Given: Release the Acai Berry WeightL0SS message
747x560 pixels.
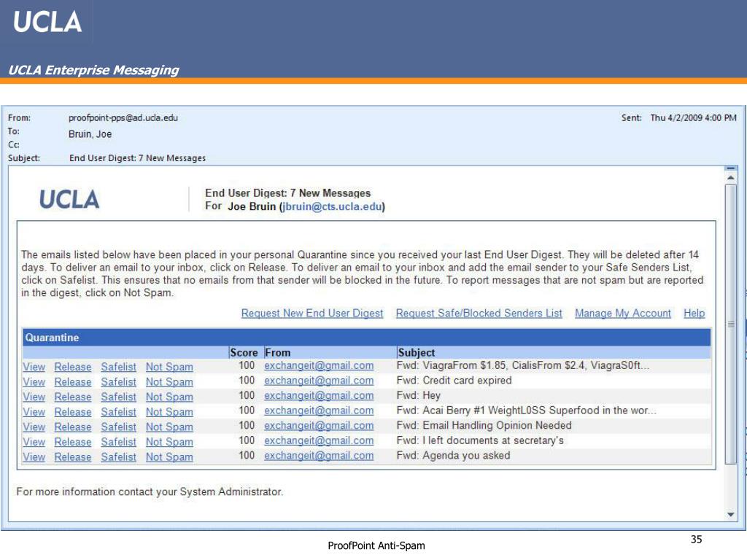Looking at the screenshot, I should (72, 412).
